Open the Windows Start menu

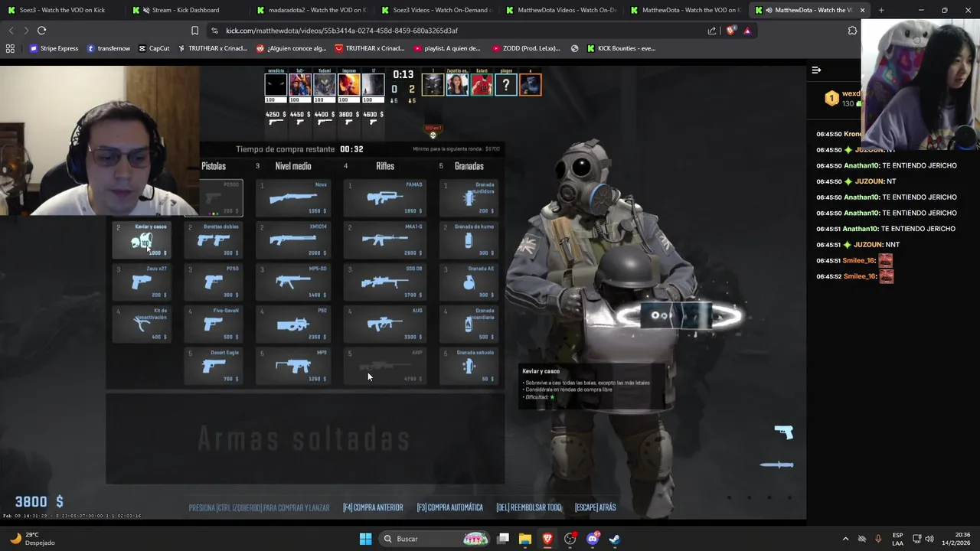point(365,539)
